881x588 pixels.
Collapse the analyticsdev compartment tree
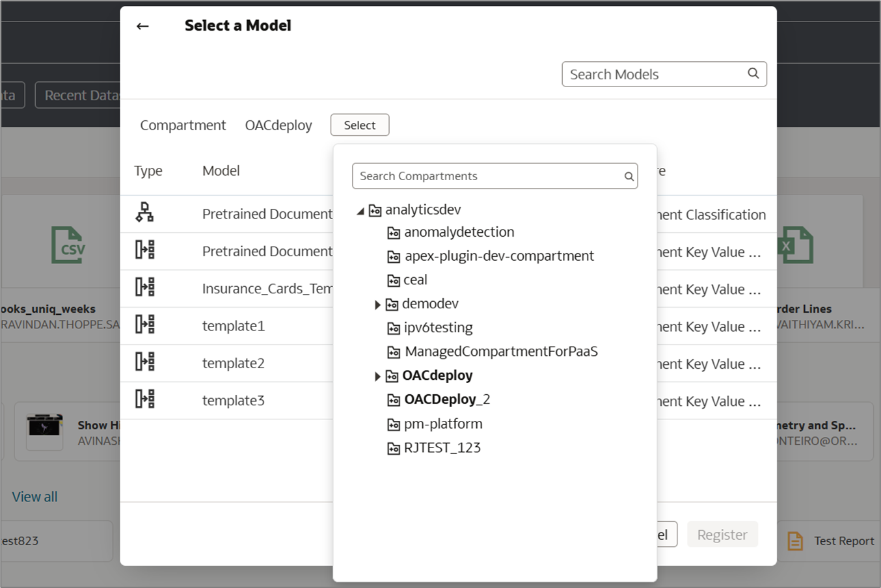(360, 211)
